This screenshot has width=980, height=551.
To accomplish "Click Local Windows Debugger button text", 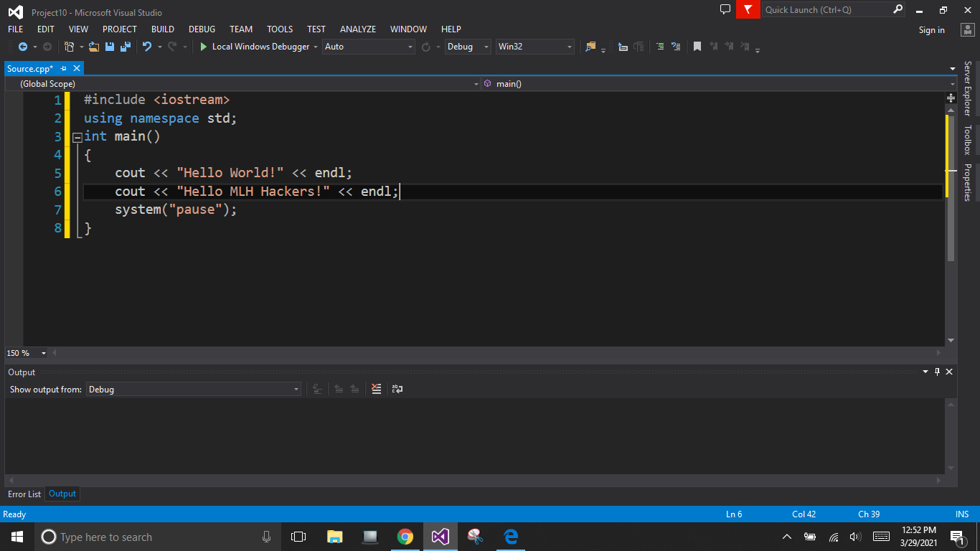I will pos(260,47).
